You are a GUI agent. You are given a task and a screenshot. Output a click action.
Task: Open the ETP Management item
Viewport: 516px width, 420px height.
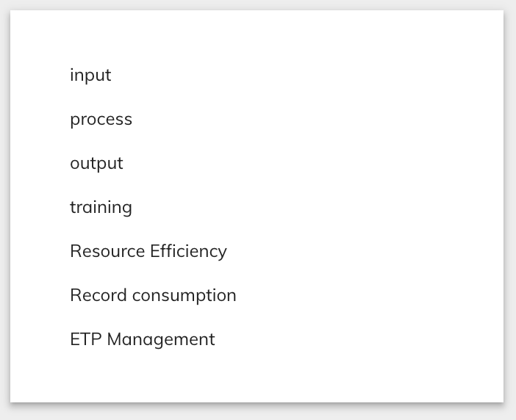pos(143,339)
